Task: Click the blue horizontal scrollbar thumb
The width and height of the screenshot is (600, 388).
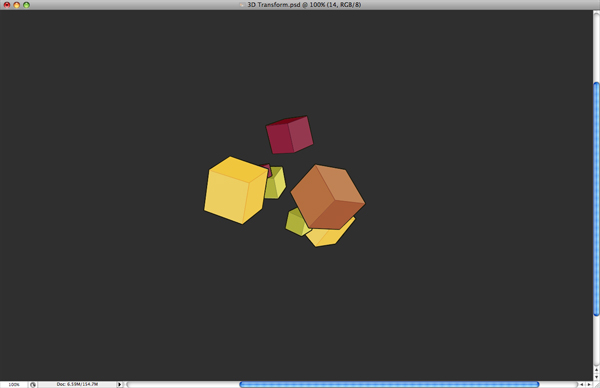Action: (x=389, y=385)
